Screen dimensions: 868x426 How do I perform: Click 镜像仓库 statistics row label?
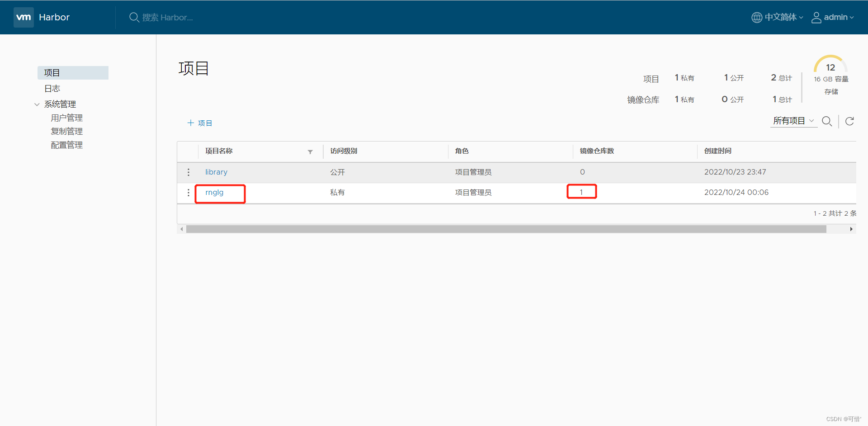click(x=643, y=100)
